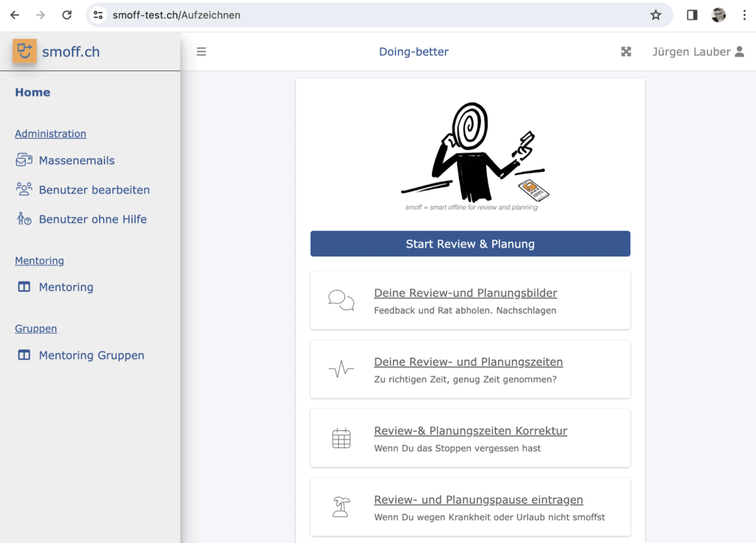Viewport: 756px width, 543px height.
Task: Open the browser side panel icon
Action: pyautogui.click(x=692, y=15)
